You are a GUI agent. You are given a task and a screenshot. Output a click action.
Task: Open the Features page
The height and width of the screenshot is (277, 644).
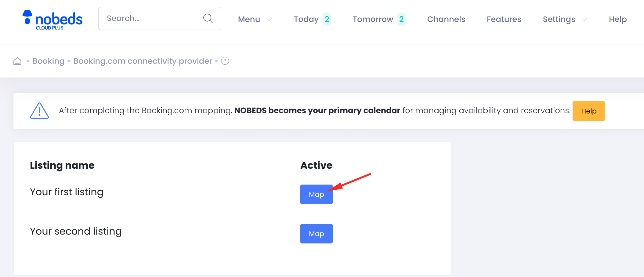click(504, 19)
